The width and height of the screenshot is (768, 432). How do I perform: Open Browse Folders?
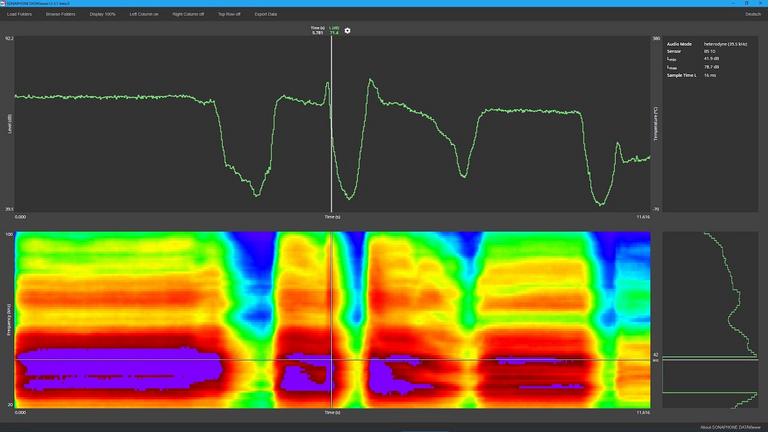pos(60,14)
